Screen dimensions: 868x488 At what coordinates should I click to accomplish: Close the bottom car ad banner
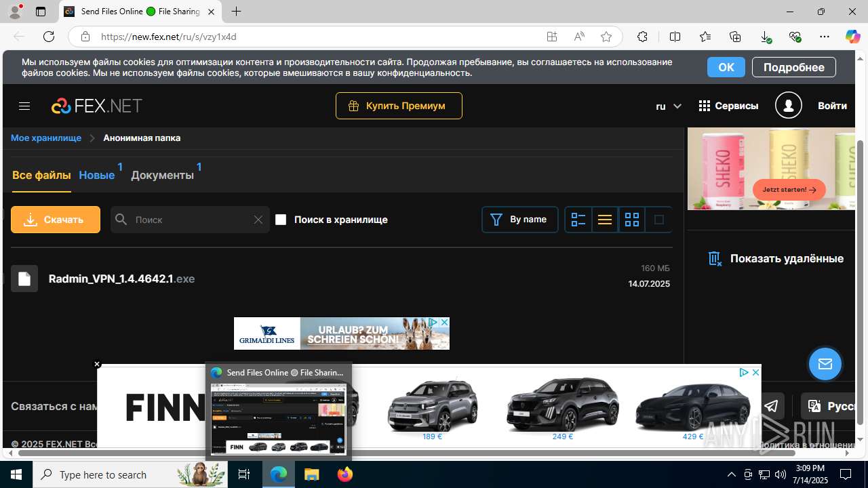(x=755, y=373)
